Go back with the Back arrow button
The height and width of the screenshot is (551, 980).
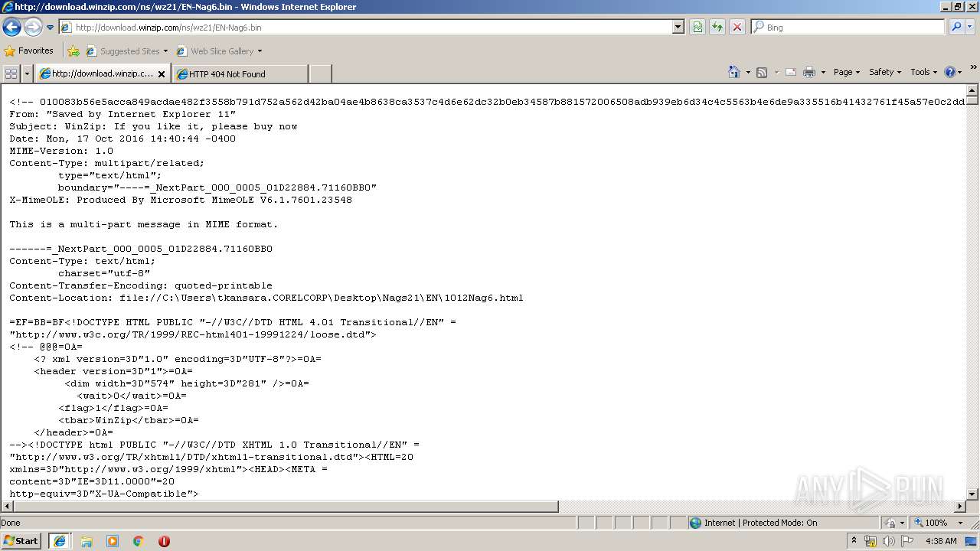click(11, 28)
